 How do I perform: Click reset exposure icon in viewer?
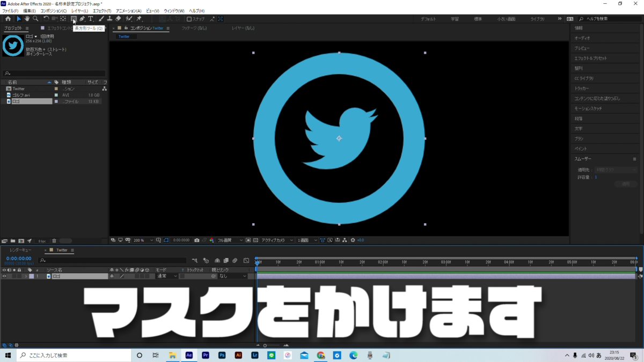(353, 240)
